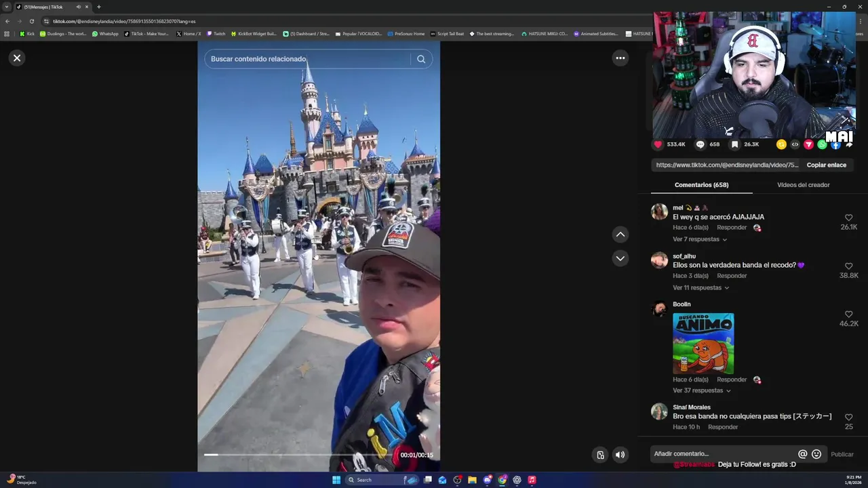Like sof_alhu's comment with heart icon

pyautogui.click(x=848, y=266)
